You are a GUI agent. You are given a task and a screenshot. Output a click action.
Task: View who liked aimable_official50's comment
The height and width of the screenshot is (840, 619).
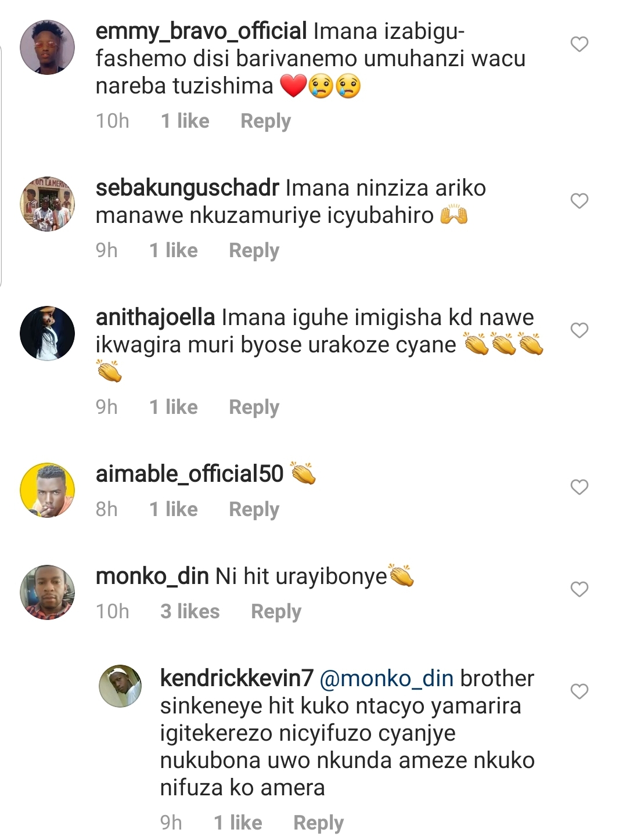point(173,510)
